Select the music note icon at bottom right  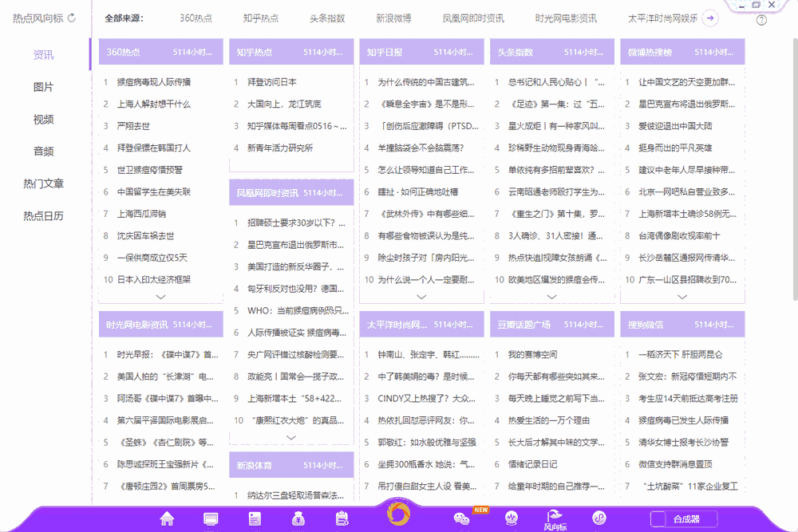600,518
